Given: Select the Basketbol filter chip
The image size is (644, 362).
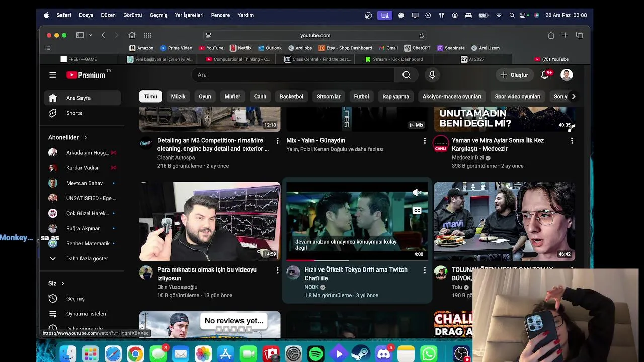Looking at the screenshot, I should [x=291, y=97].
